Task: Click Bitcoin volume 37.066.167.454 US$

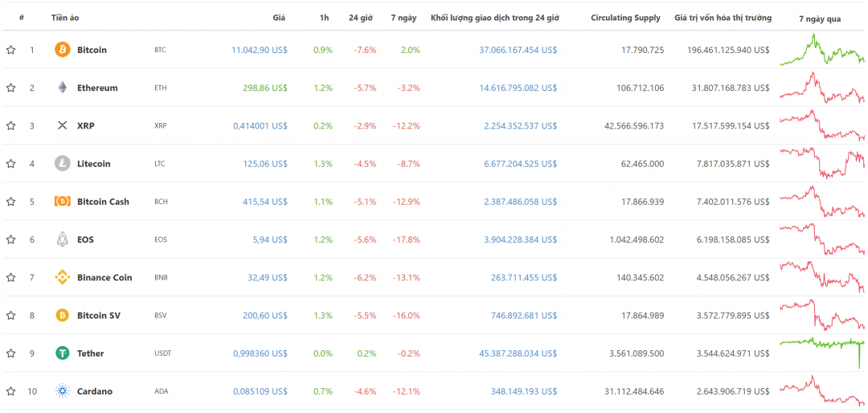Action: 518,50
